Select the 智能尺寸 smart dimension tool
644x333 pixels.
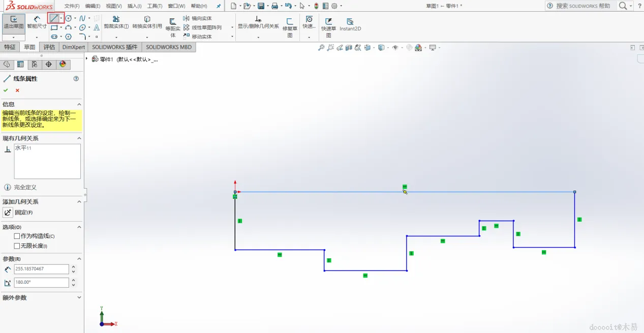coord(37,22)
